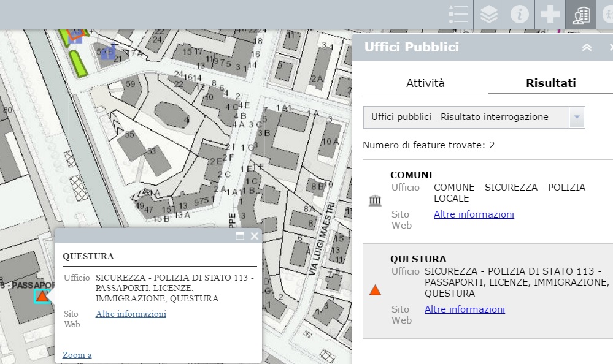Toggle the Uffici Pubblici building widget
613x364 pixels.
(580, 15)
